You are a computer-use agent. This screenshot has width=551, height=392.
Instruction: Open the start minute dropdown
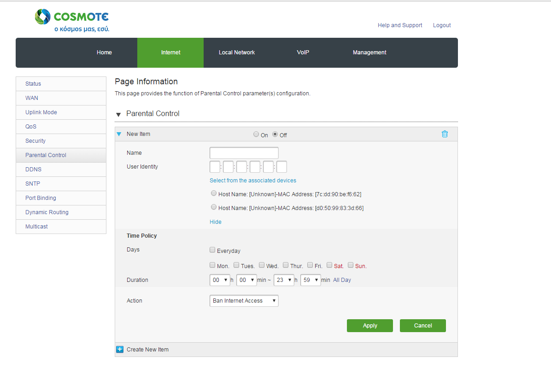pyautogui.click(x=246, y=280)
